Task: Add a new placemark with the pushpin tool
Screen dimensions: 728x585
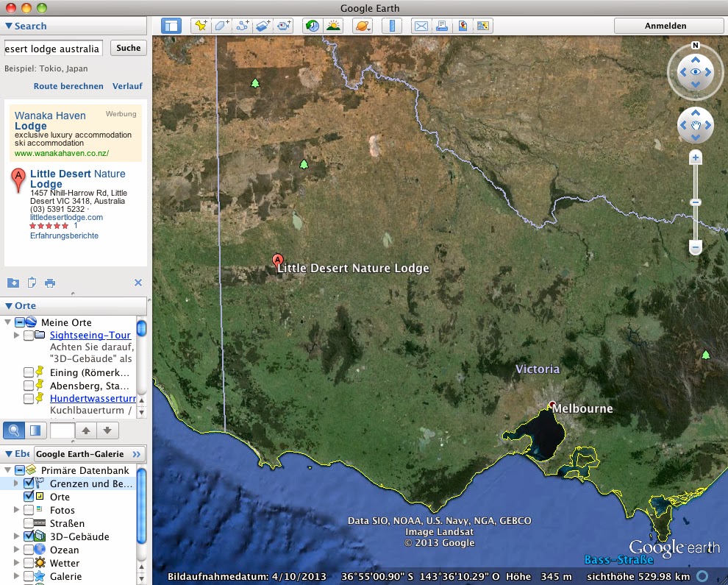Action: 201,26
